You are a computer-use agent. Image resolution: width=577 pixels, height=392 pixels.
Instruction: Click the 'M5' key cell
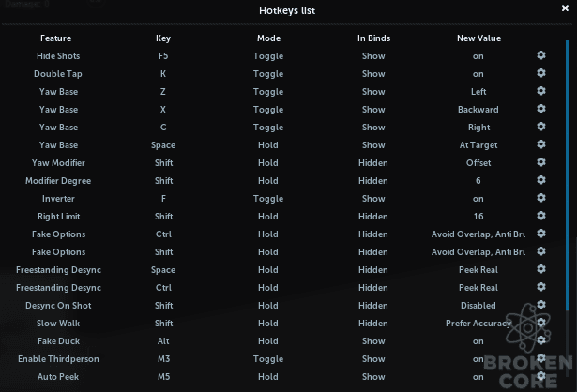[163, 377]
